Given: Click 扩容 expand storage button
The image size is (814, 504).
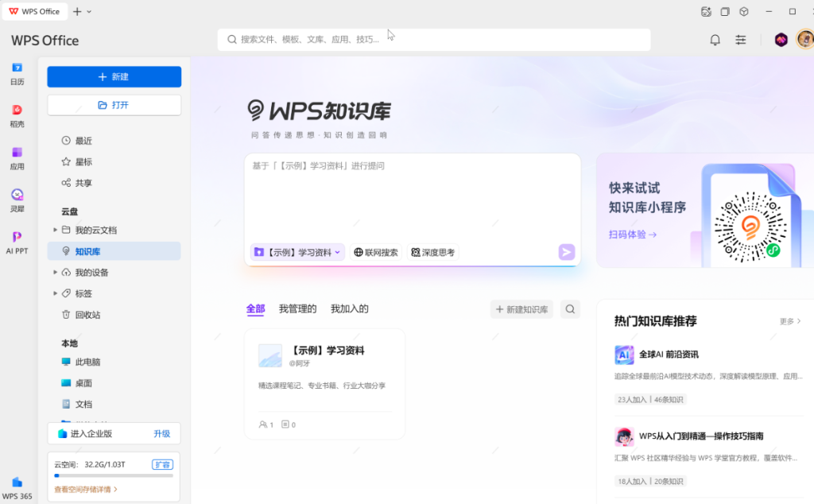Looking at the screenshot, I should point(162,464).
